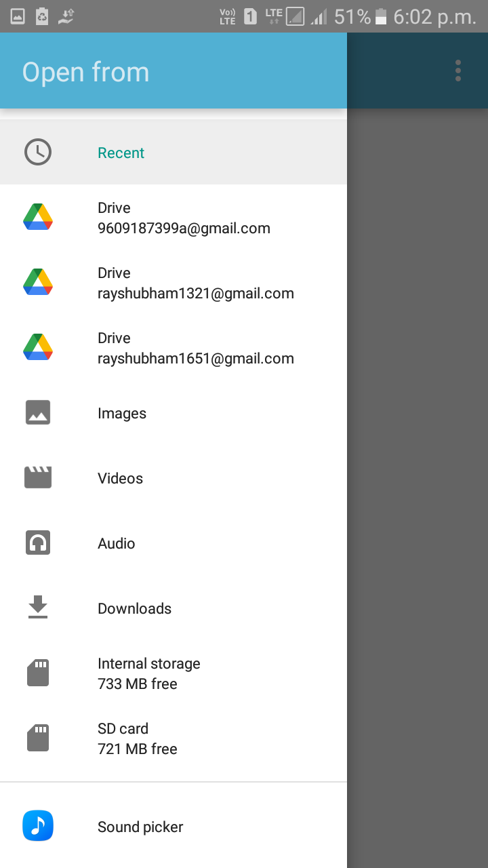
Task: Tap the image notification icon in status bar
Action: pyautogui.click(x=18, y=16)
